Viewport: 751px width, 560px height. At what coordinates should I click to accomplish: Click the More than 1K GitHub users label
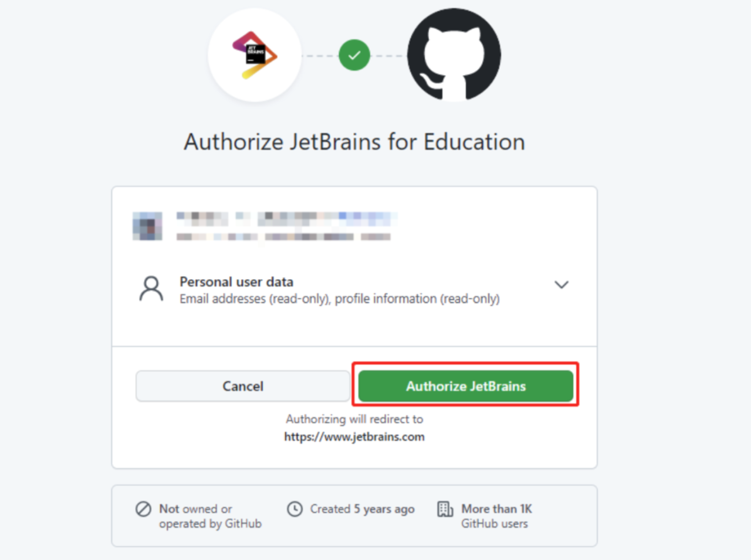tap(496, 516)
